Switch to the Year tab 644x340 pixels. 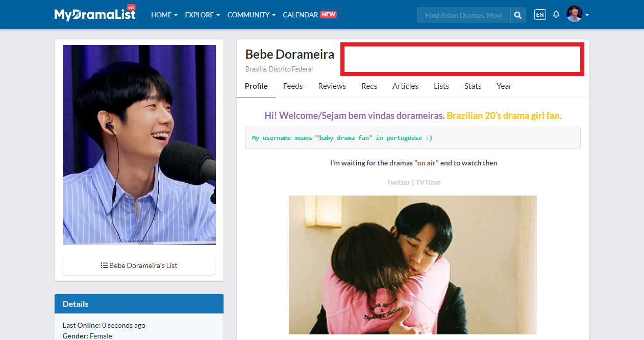point(504,86)
